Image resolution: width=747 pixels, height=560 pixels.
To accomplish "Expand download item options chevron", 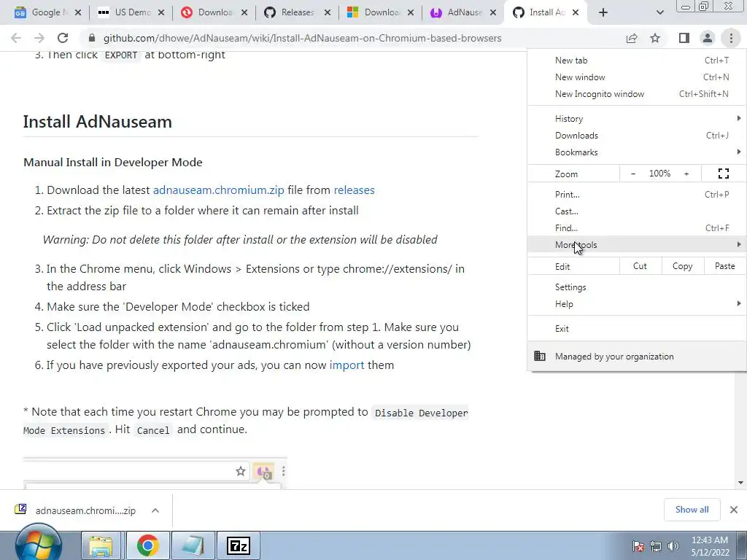I will pos(155,510).
